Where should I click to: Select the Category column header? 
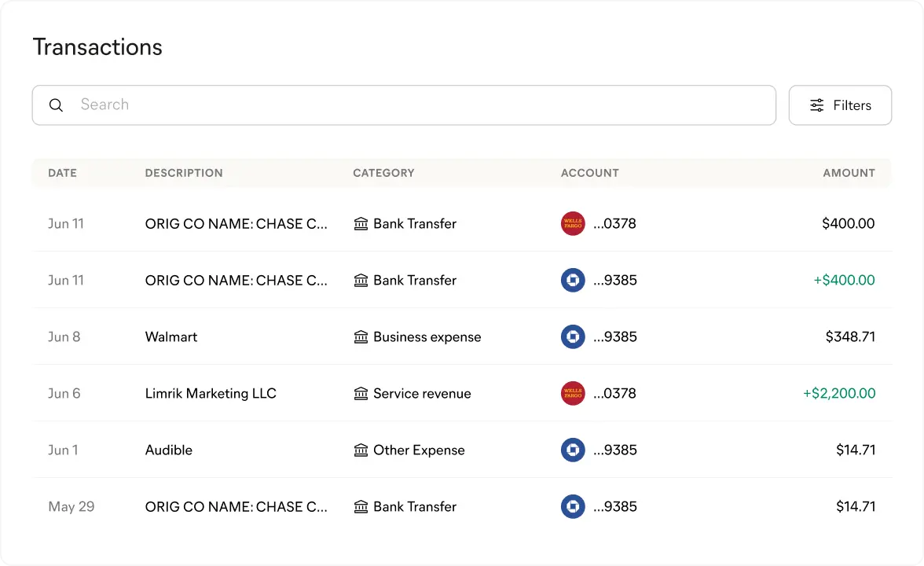click(x=383, y=173)
